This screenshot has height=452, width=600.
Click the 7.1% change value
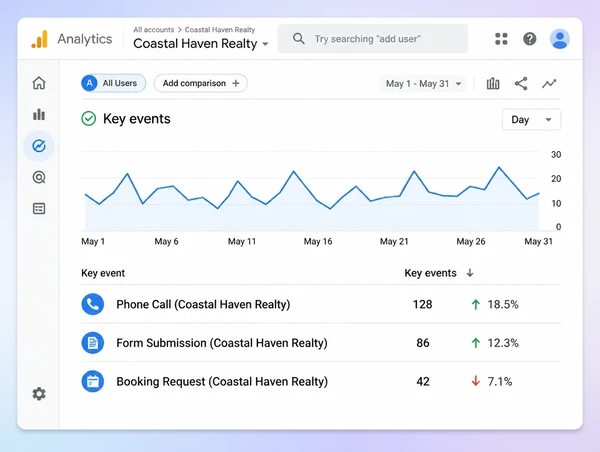[x=500, y=381]
